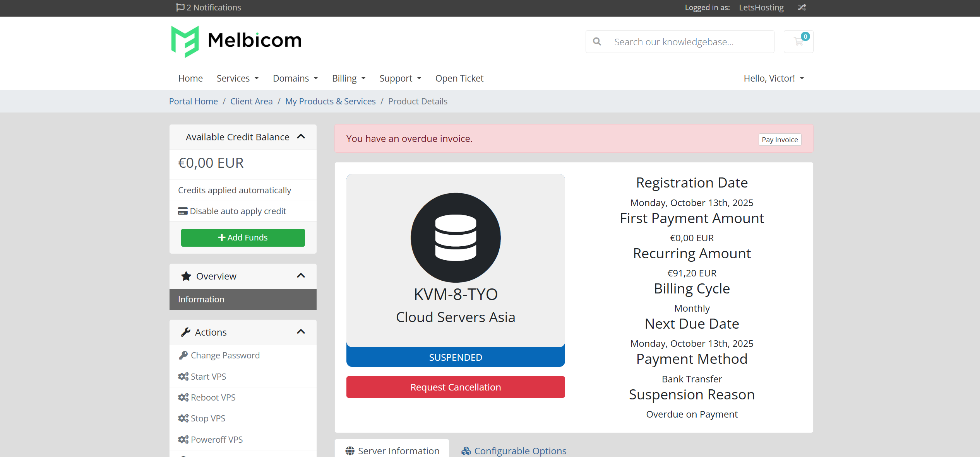Click the Reboot VPS gears icon
This screenshot has width=980, height=457.
183,397
